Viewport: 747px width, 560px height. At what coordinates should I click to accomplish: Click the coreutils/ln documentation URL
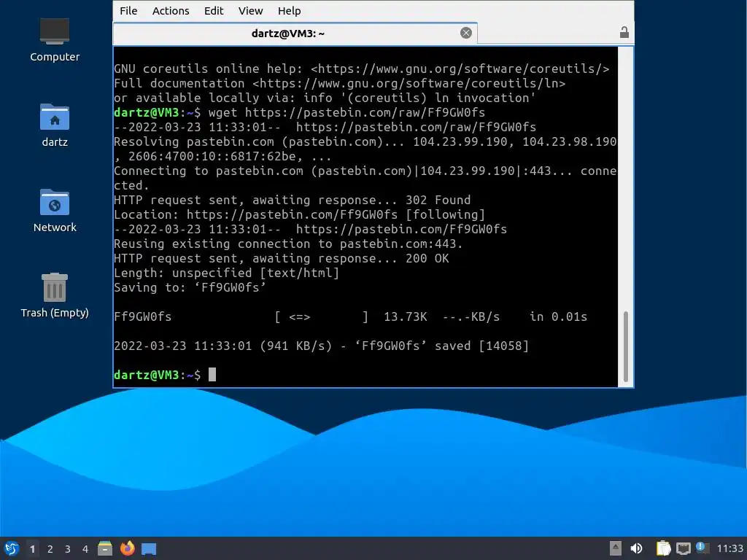tap(409, 83)
